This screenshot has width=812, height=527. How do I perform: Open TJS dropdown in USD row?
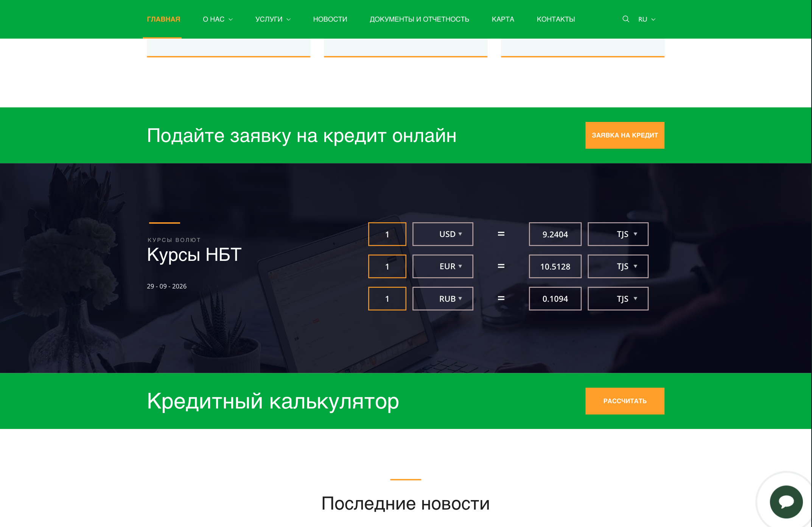pyautogui.click(x=618, y=234)
